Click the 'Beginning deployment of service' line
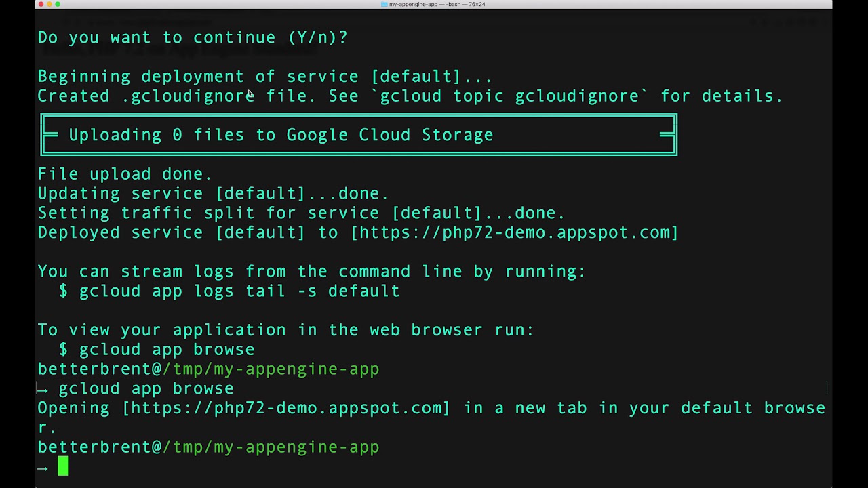Image resolution: width=868 pixels, height=488 pixels. point(264,76)
